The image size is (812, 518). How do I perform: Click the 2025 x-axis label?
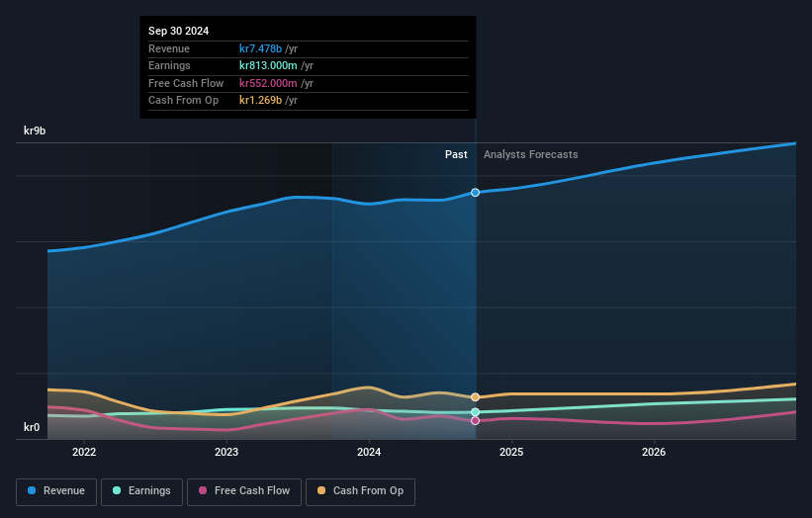click(511, 452)
